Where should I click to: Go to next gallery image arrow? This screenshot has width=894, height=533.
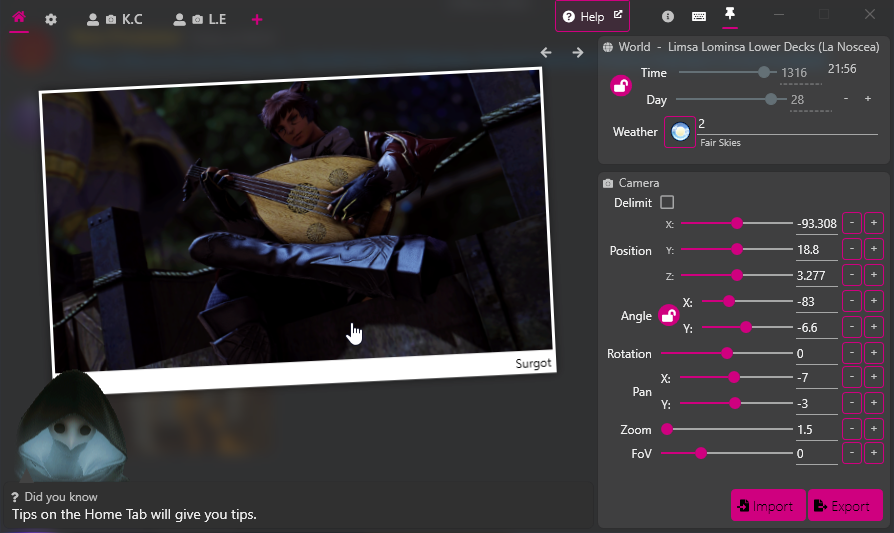tap(578, 52)
